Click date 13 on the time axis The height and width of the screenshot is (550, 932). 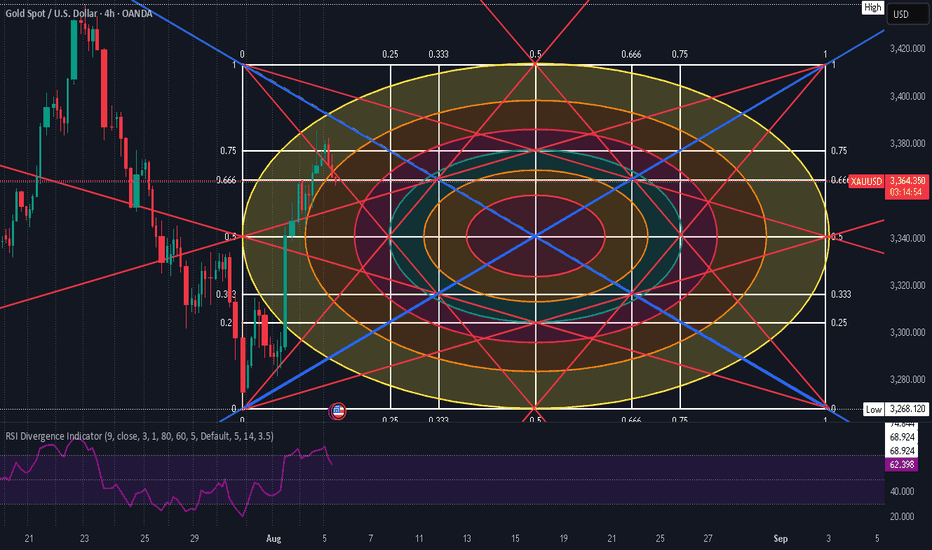467,539
